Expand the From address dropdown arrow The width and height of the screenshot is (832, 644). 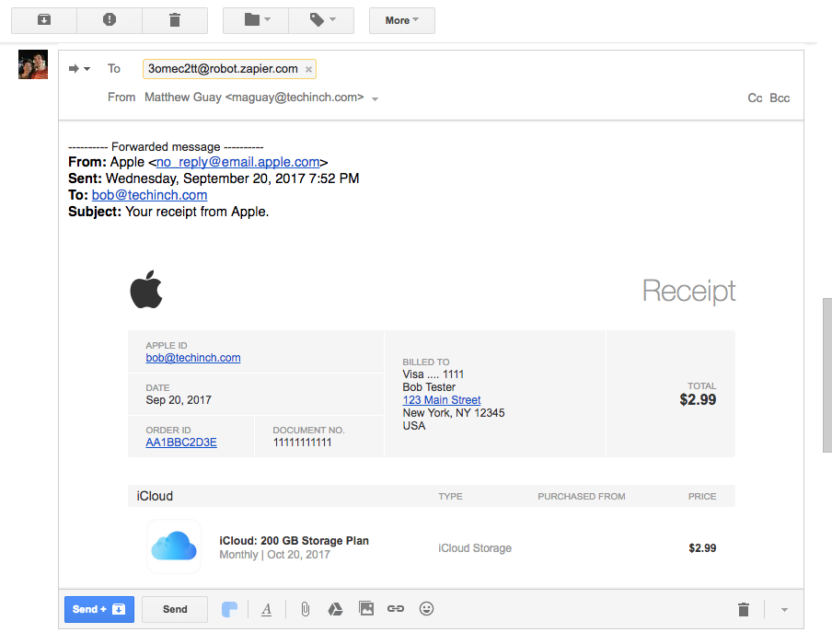[375, 98]
